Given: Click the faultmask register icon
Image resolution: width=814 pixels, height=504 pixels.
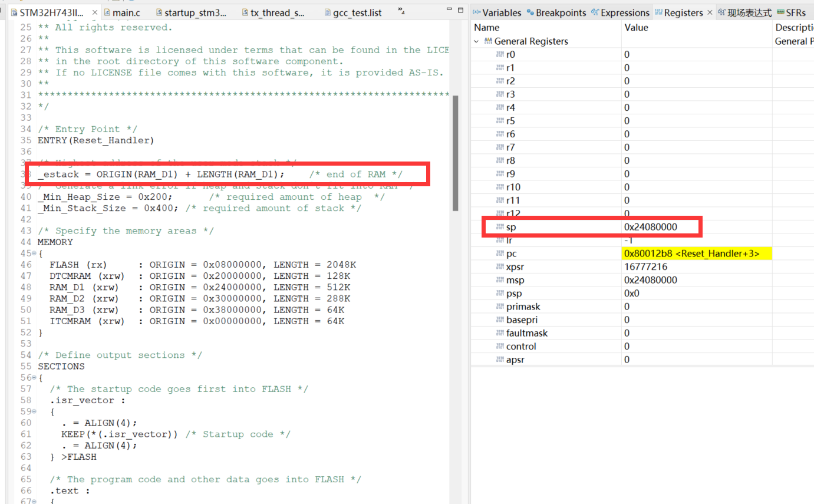Looking at the screenshot, I should tap(500, 333).
